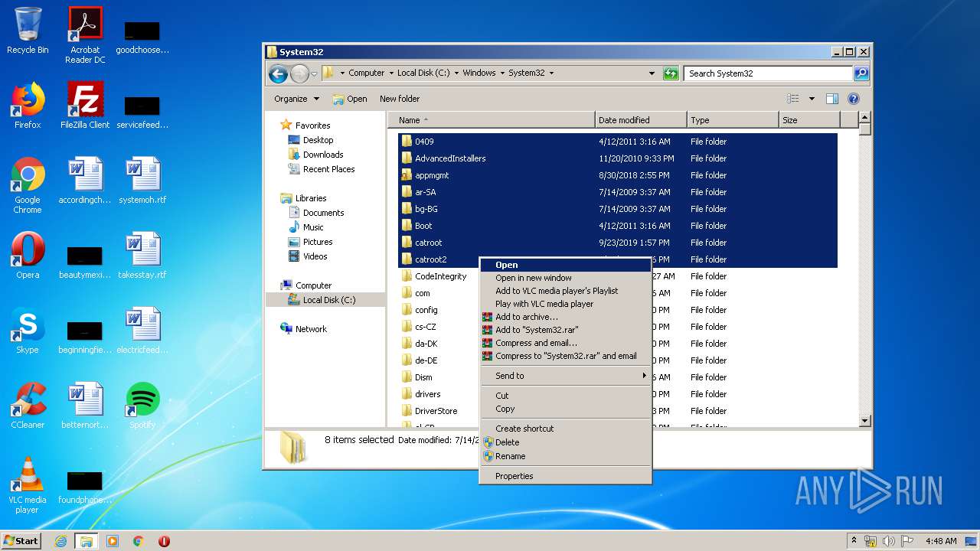This screenshot has height=551, width=980.
Task: Select the goodchoose desktop file
Action: [142, 35]
